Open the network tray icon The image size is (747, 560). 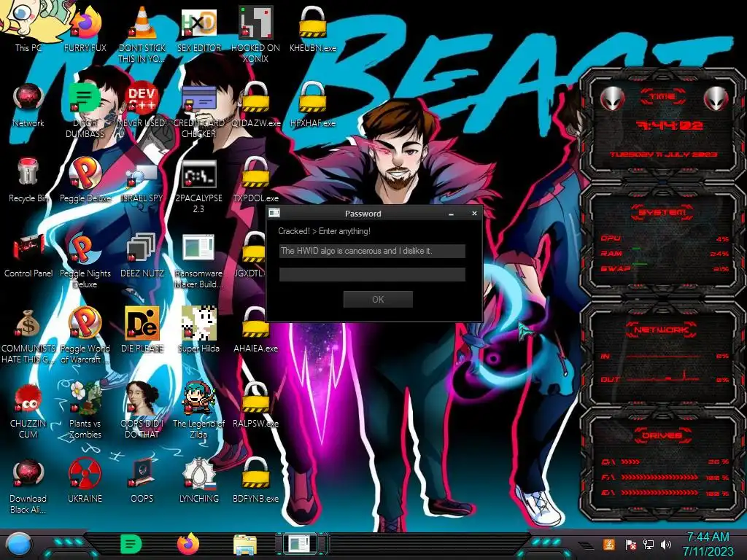click(648, 544)
